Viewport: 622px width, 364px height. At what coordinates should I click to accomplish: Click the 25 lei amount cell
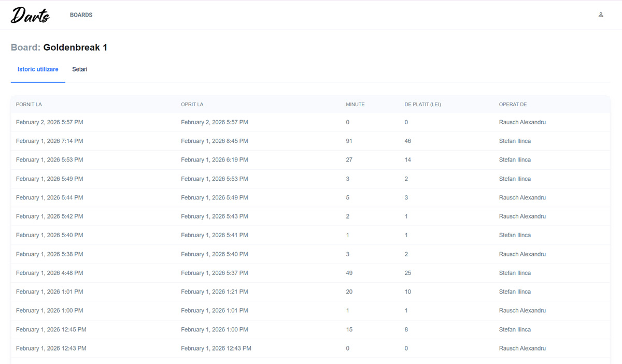[407, 273]
